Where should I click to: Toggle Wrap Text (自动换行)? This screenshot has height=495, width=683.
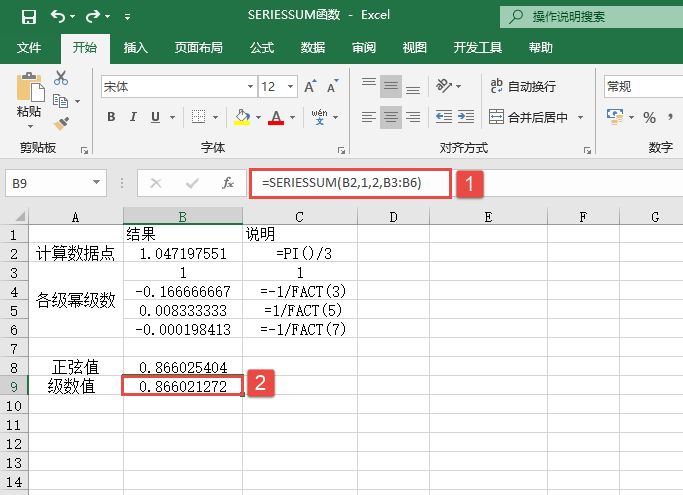coord(522,87)
